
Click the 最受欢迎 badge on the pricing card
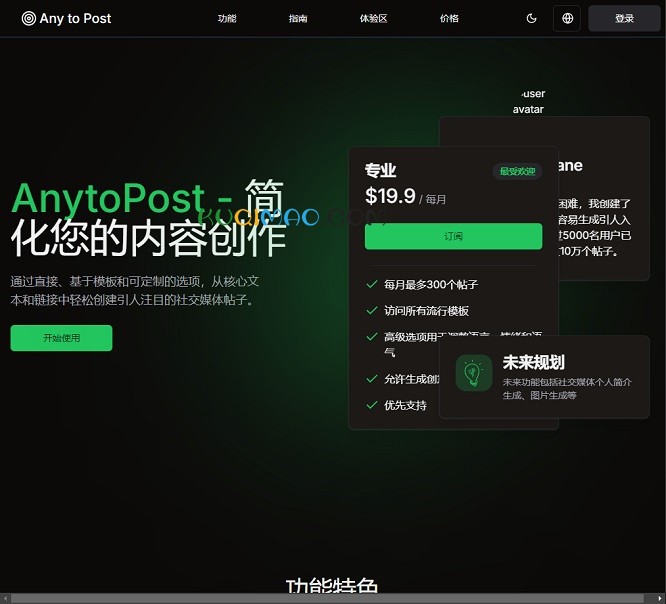coord(517,171)
